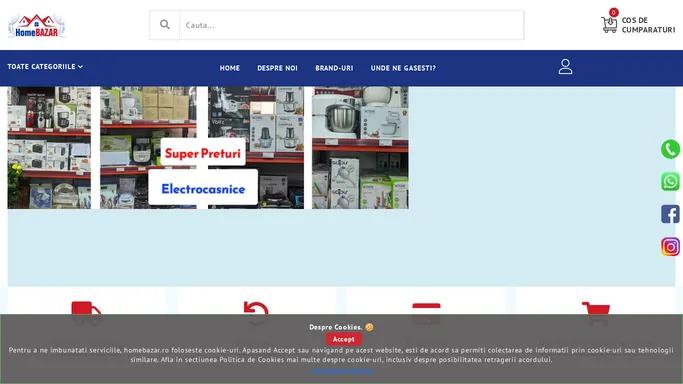Click the HomeBAZAR logo
Viewport: 683px width, 384px height.
[x=37, y=26]
